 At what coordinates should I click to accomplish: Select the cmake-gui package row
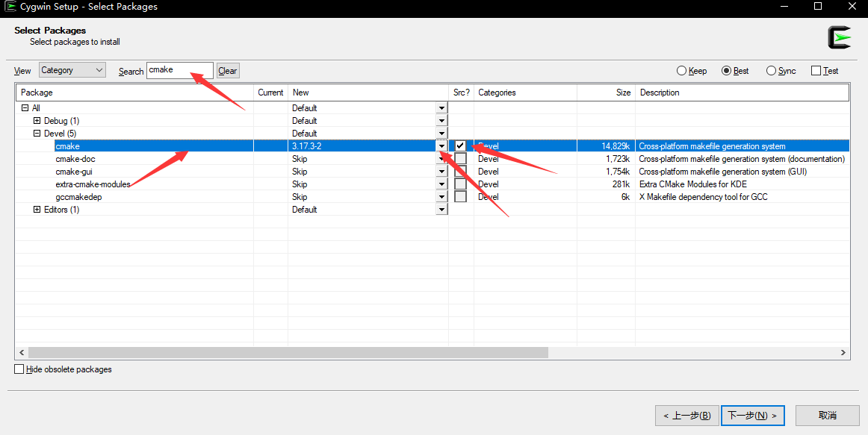(x=433, y=172)
